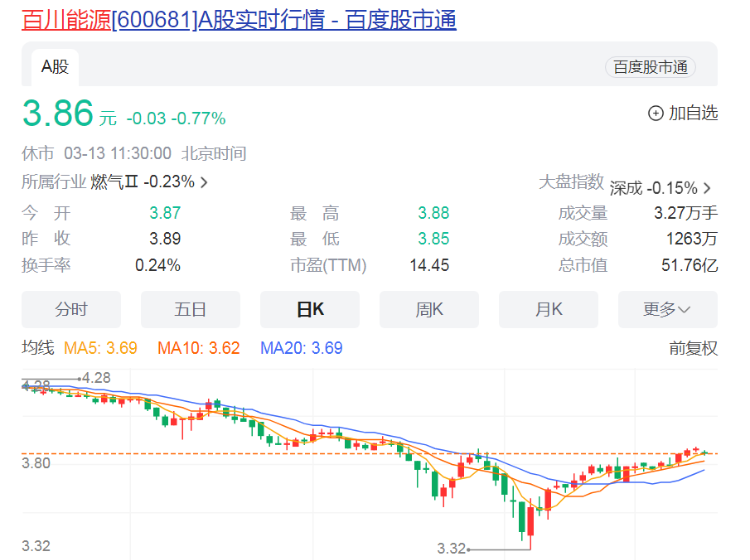Click the plus icon beside 加自选
This screenshot has height=560, width=750.
pos(655,113)
